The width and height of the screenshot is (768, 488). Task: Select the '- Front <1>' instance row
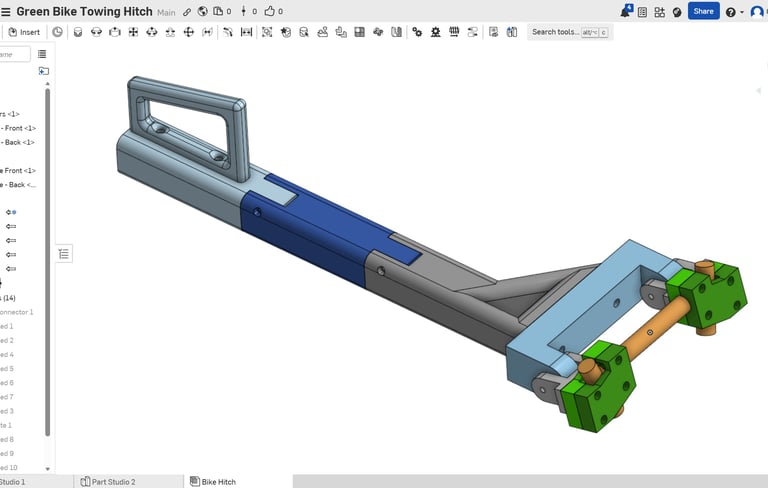19,128
